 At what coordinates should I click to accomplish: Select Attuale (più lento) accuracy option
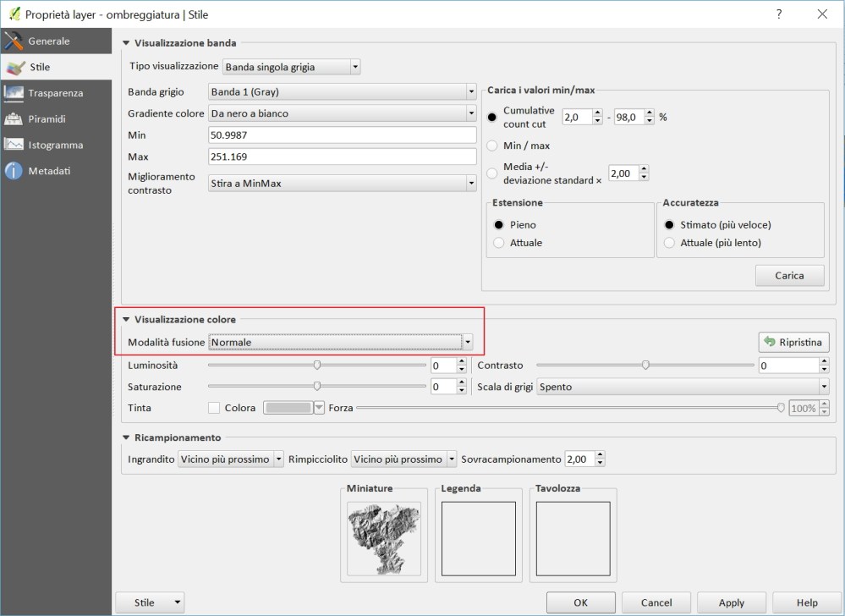point(670,243)
